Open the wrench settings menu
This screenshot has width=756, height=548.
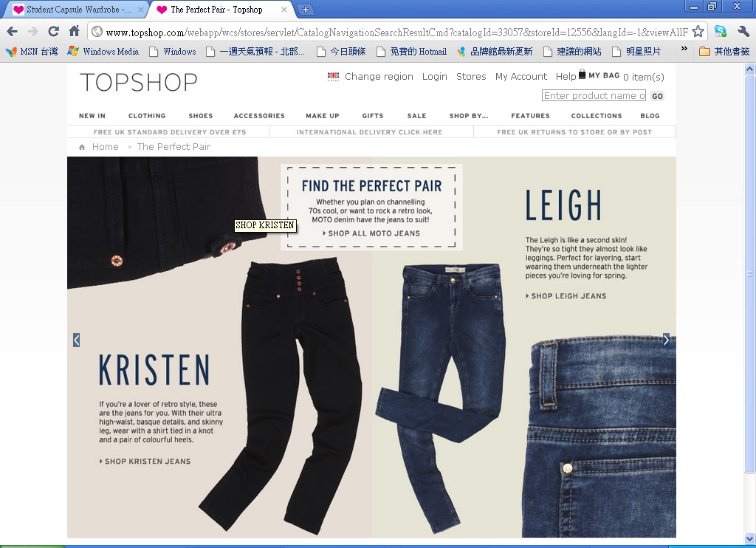[x=743, y=32]
